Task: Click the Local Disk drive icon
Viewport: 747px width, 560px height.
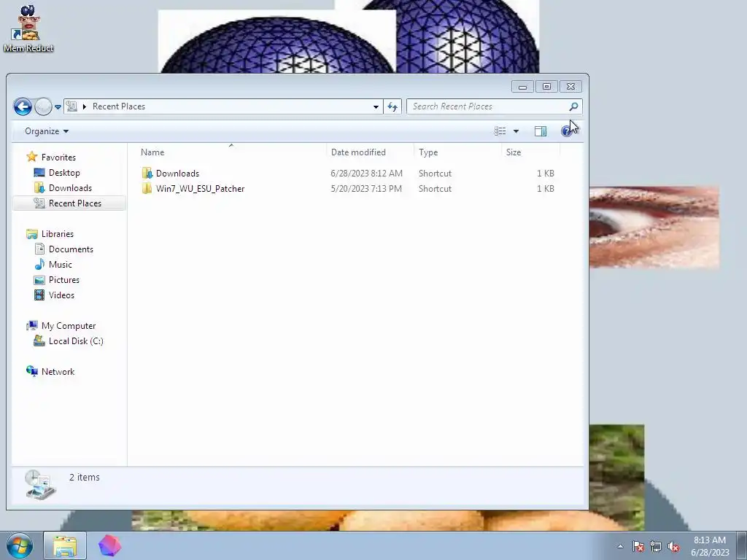Action: (39, 341)
